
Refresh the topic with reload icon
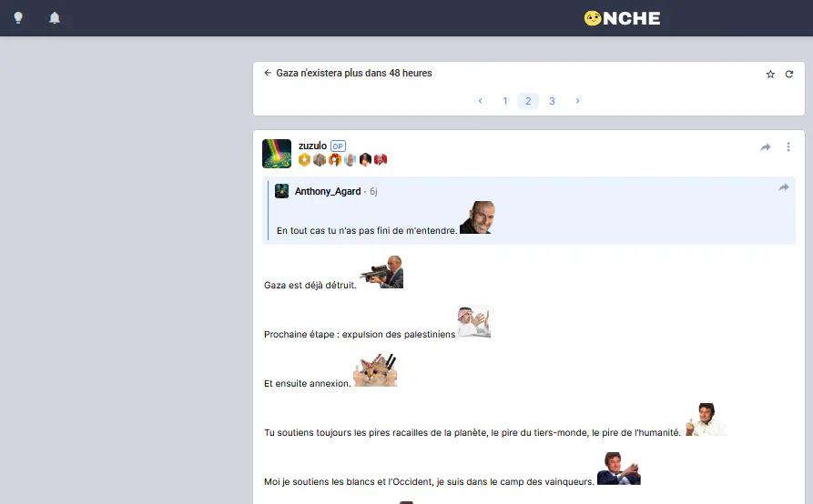pos(789,74)
